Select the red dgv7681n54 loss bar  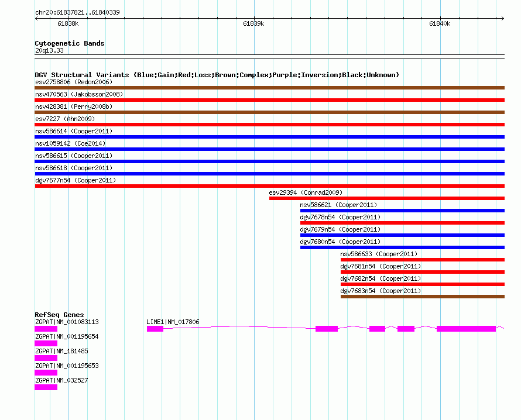(x=423, y=272)
